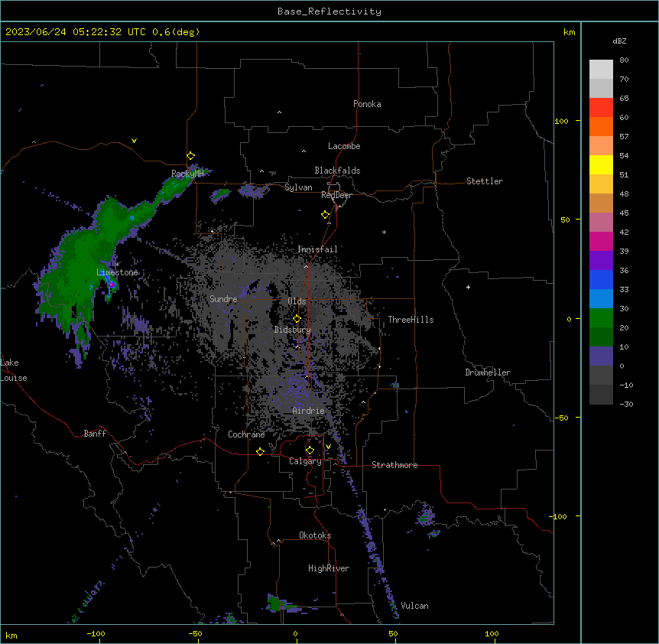The width and height of the screenshot is (659, 644).
Task: Click the magenta storm core near Limestone
Action: pyautogui.click(x=112, y=285)
